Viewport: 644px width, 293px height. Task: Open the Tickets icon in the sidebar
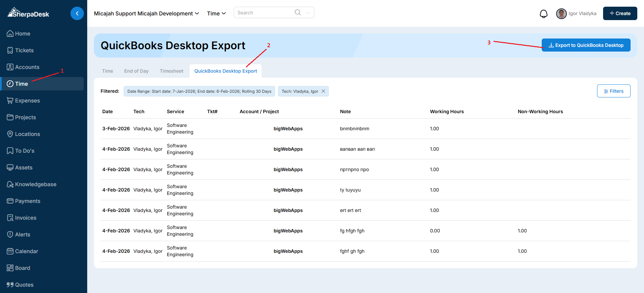tap(10, 50)
